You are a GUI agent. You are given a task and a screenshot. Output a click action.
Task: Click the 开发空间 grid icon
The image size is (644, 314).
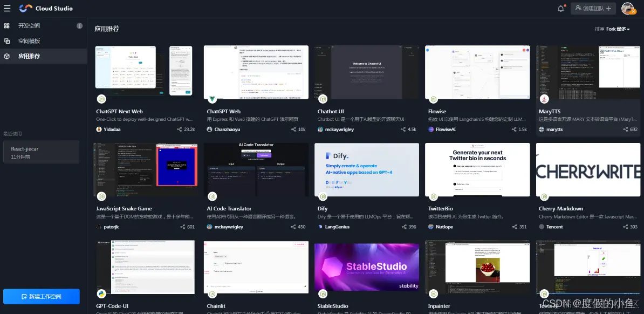(x=6, y=25)
